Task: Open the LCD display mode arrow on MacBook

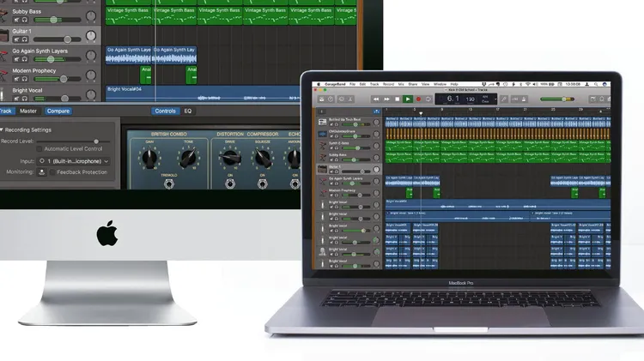Action: 495,99
